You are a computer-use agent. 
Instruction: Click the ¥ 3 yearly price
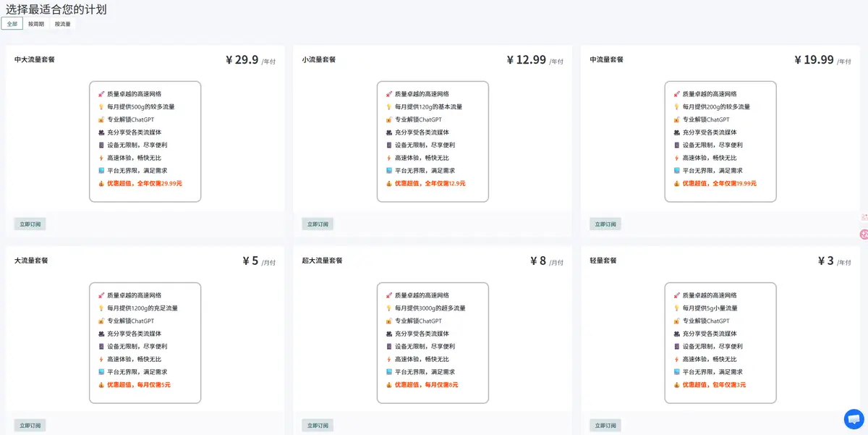pos(825,261)
